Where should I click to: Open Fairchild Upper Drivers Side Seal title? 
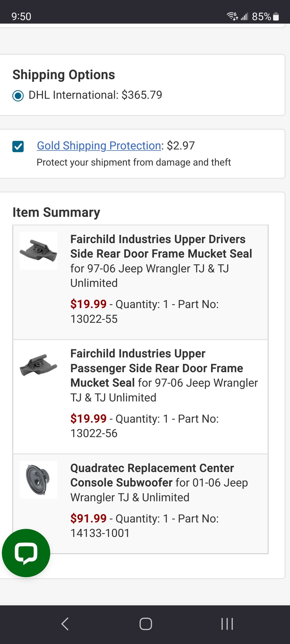(x=161, y=246)
